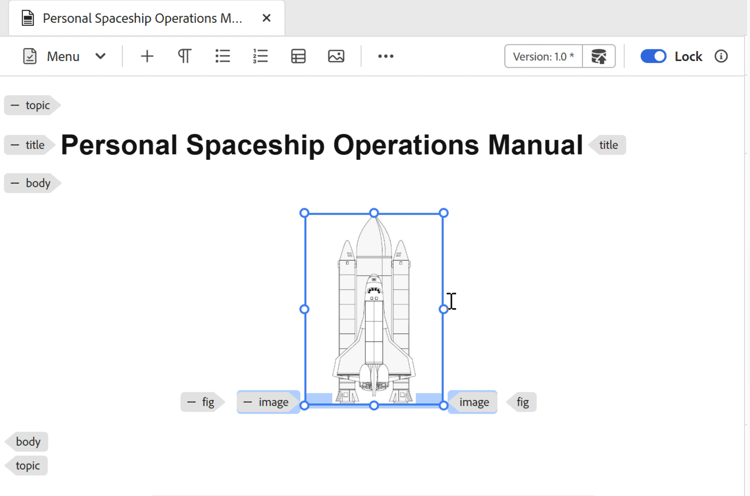Click the Version 1.0 label
750x496 pixels.
(543, 56)
